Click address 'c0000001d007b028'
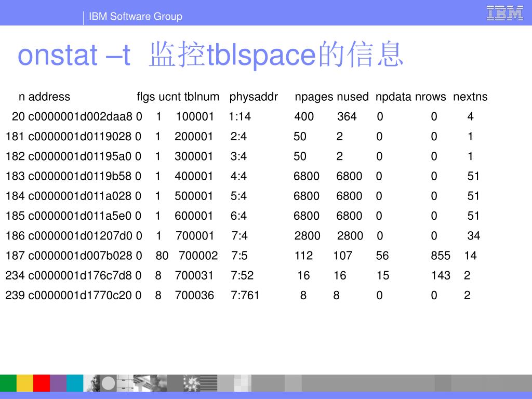The height and width of the screenshot is (399, 532). 80,256
